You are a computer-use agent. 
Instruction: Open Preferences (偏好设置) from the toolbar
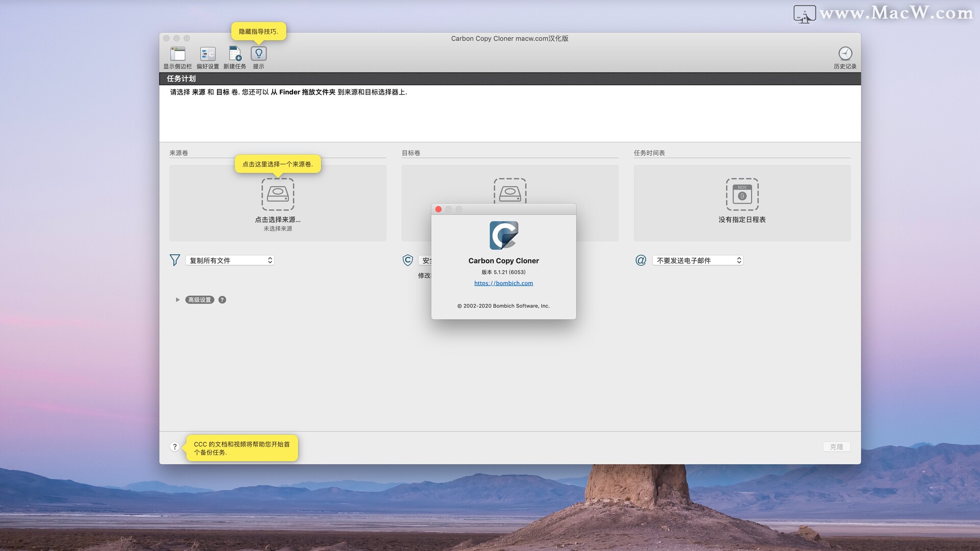pos(208,54)
